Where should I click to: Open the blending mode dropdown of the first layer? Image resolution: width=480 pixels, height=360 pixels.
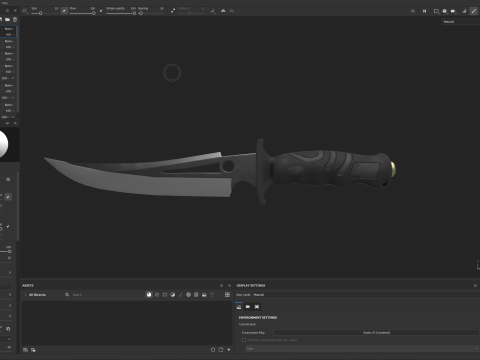tap(9, 29)
